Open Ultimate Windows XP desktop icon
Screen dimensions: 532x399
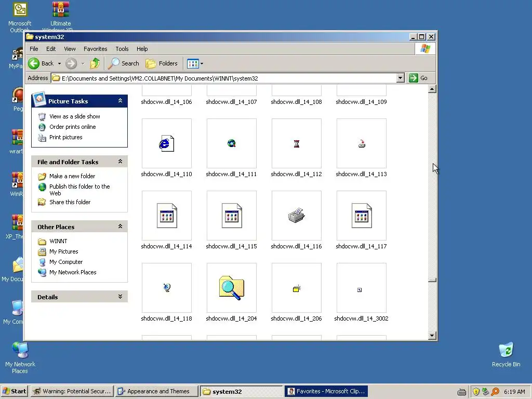click(x=60, y=16)
